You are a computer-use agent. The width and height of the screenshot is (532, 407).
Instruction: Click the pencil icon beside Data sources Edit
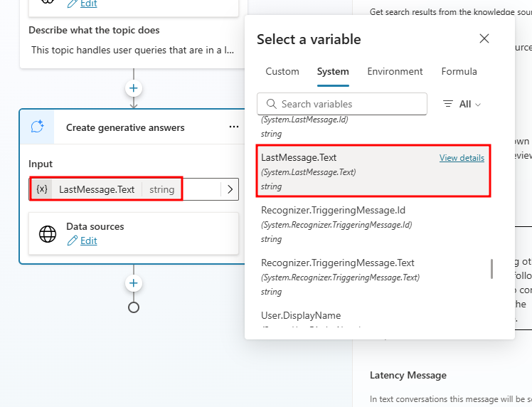(x=73, y=240)
